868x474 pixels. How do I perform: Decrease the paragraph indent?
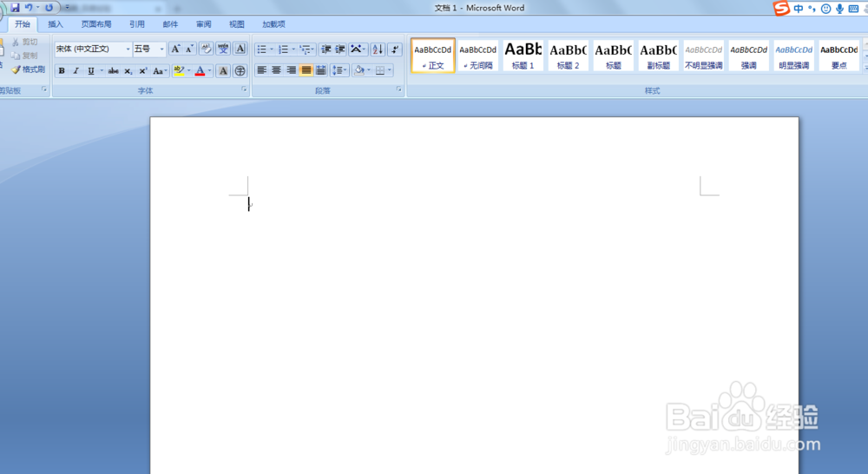point(326,49)
